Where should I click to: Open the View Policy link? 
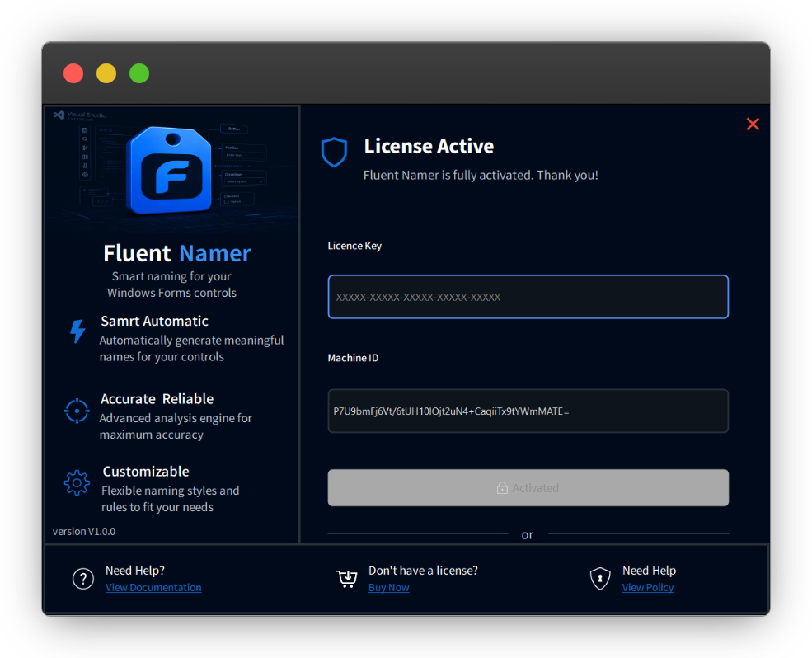[647, 588]
